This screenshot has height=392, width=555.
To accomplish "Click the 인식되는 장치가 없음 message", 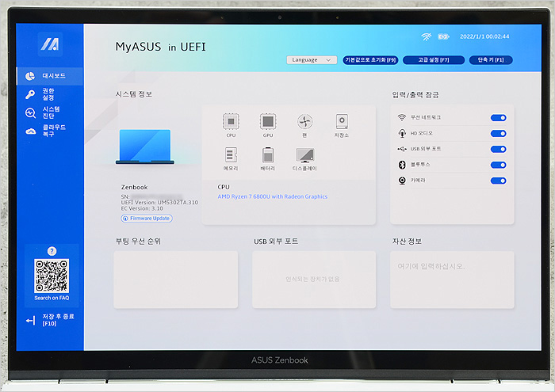I will point(312,280).
